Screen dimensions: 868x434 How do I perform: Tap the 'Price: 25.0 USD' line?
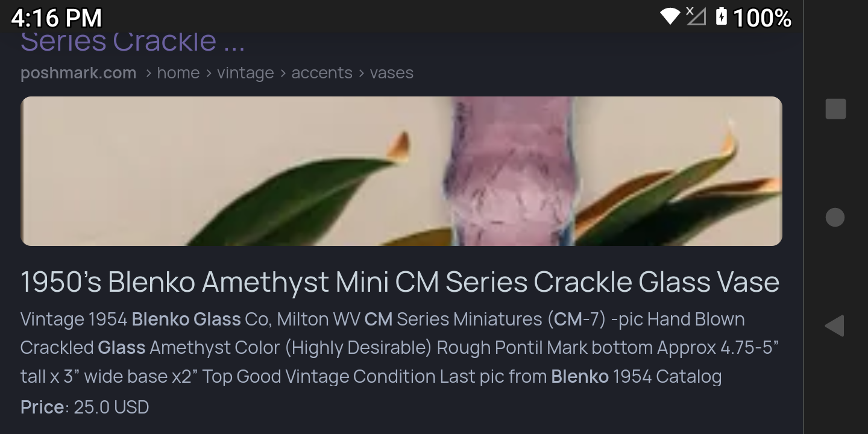pos(84,407)
